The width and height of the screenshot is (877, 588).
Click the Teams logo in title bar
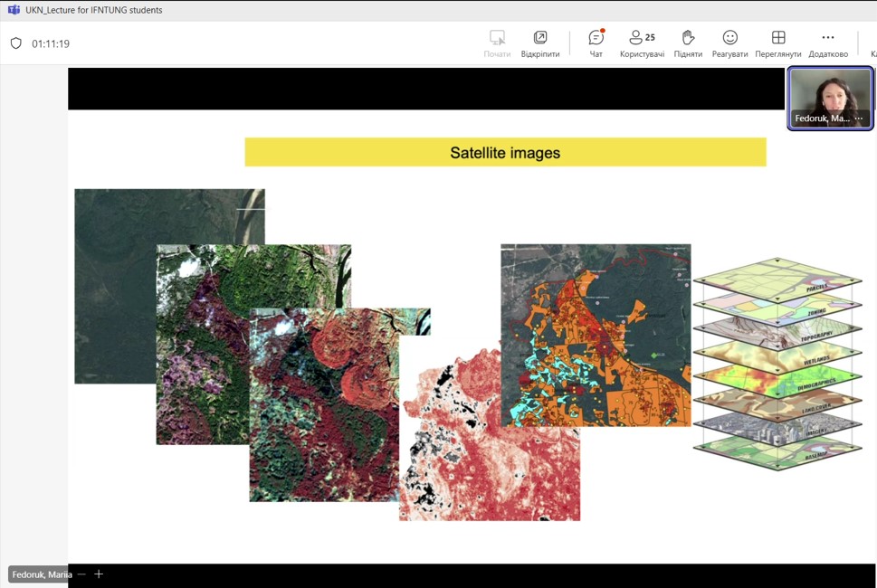pos(13,10)
